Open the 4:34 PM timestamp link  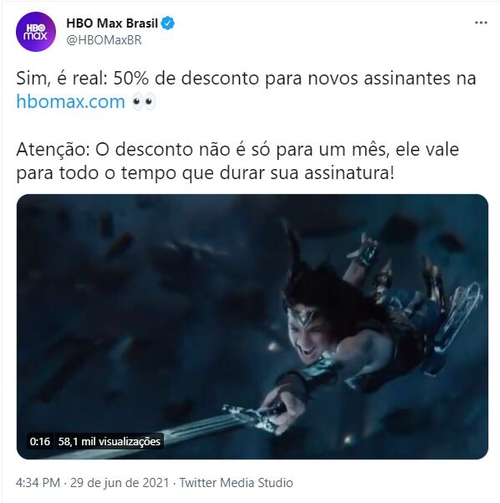(x=38, y=483)
